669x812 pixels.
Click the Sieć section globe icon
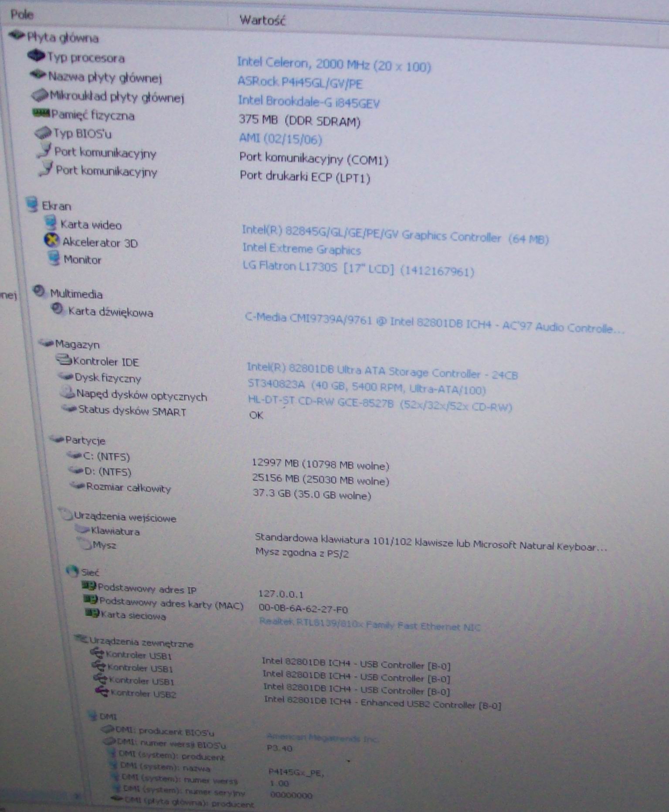click(72, 570)
